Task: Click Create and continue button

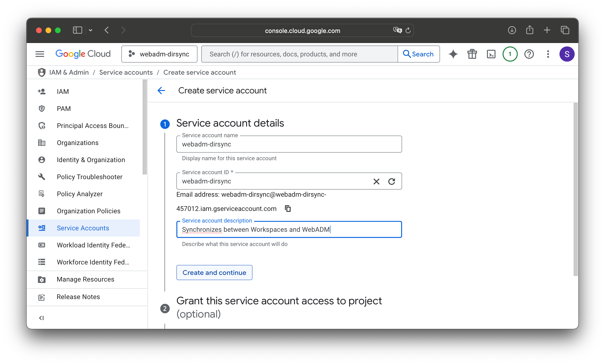Action: pyautogui.click(x=214, y=273)
